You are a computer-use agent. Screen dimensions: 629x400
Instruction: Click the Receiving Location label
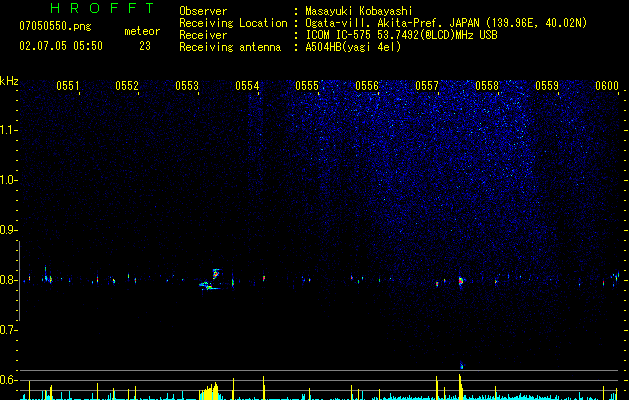pyautogui.click(x=233, y=23)
